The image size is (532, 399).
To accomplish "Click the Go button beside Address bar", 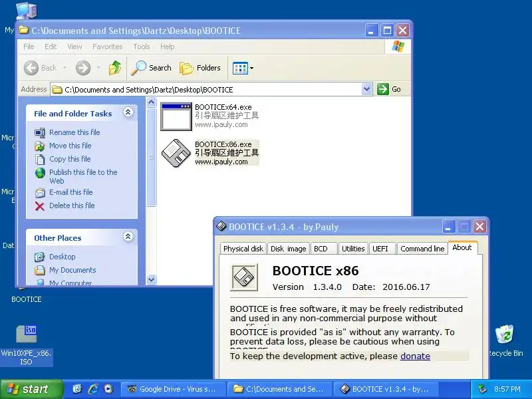I will click(x=389, y=90).
